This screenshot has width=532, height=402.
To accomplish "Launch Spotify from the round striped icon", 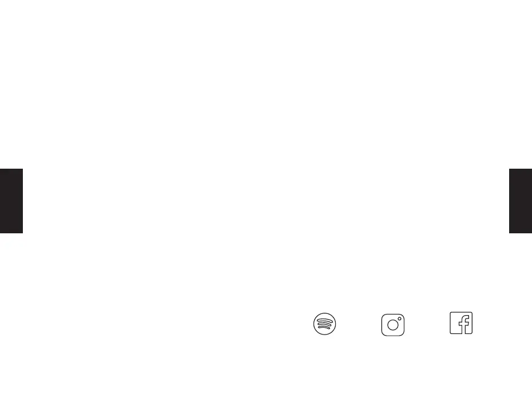I will (x=324, y=324).
